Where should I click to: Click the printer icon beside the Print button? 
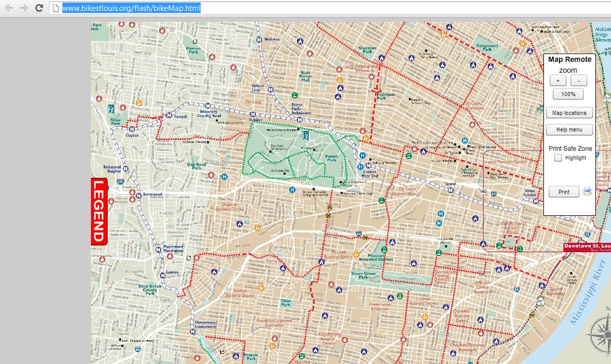pyautogui.click(x=587, y=192)
